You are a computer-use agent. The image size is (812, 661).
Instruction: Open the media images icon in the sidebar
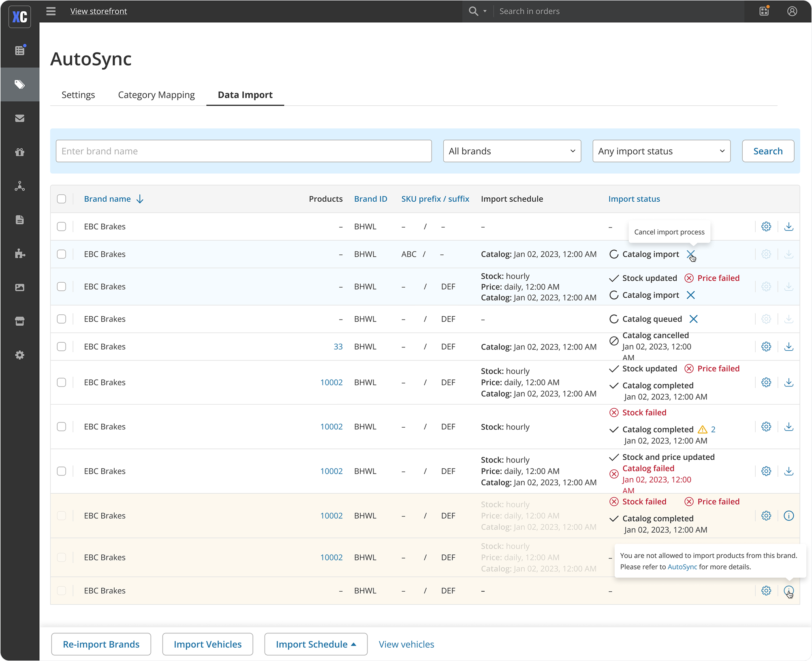[19, 288]
